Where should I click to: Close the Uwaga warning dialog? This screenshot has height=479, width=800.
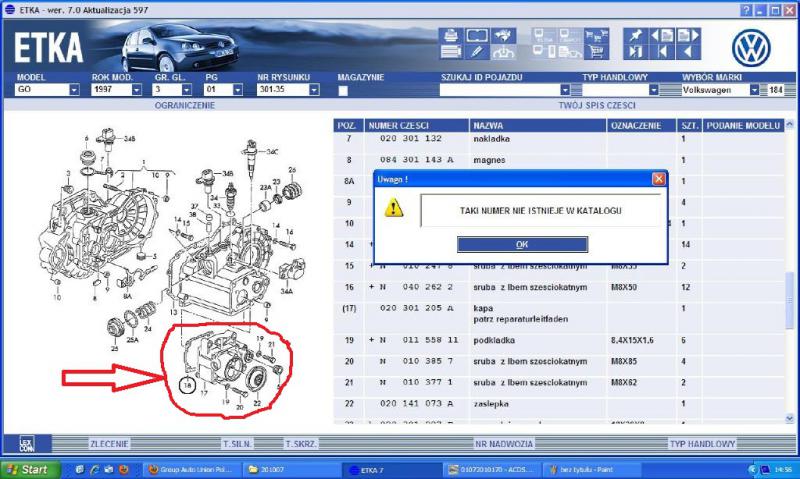click(x=659, y=179)
